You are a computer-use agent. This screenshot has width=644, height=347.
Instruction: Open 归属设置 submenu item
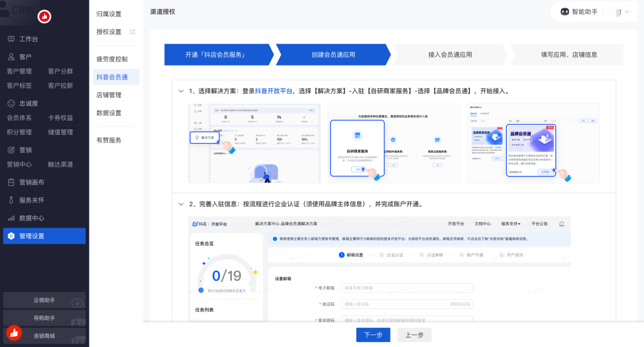tap(109, 14)
